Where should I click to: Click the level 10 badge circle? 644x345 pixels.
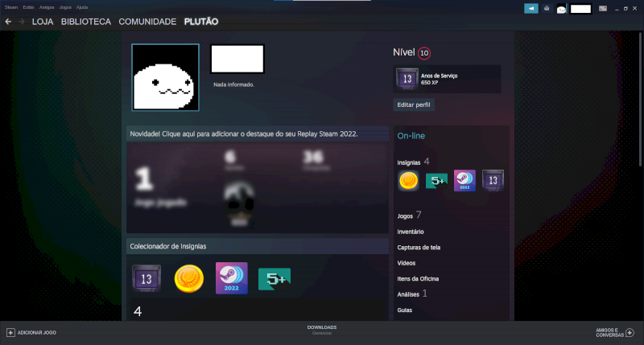pyautogui.click(x=424, y=53)
